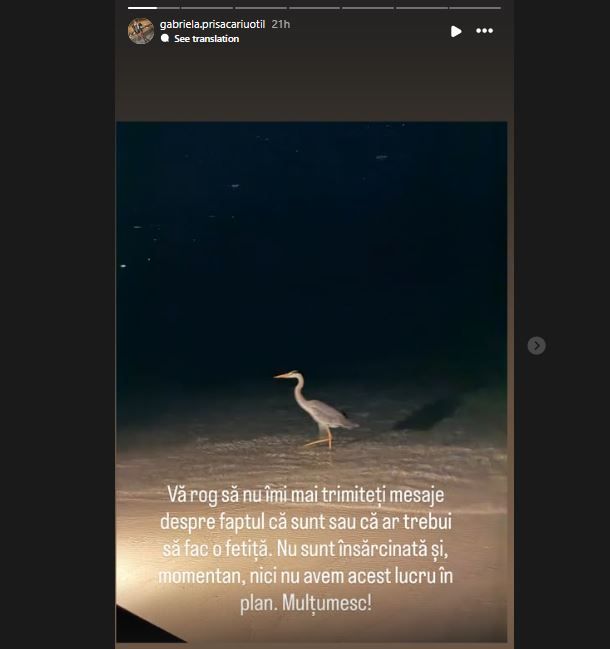
Task: Open the three-dot more options menu
Action: pyautogui.click(x=484, y=31)
